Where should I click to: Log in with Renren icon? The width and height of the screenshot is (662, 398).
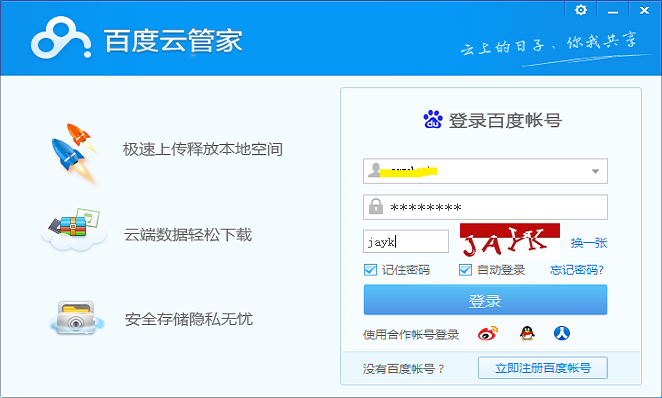click(562, 333)
